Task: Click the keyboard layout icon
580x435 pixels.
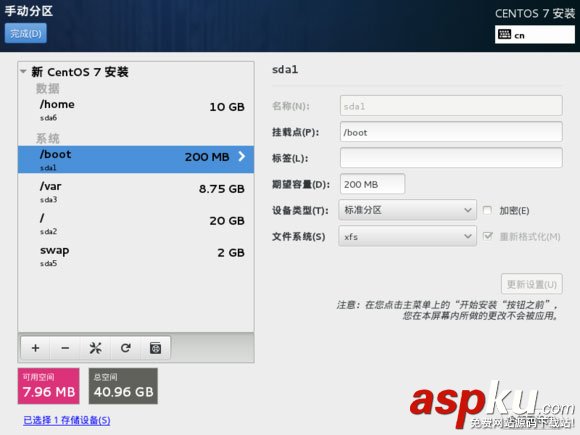Action: click(x=504, y=35)
